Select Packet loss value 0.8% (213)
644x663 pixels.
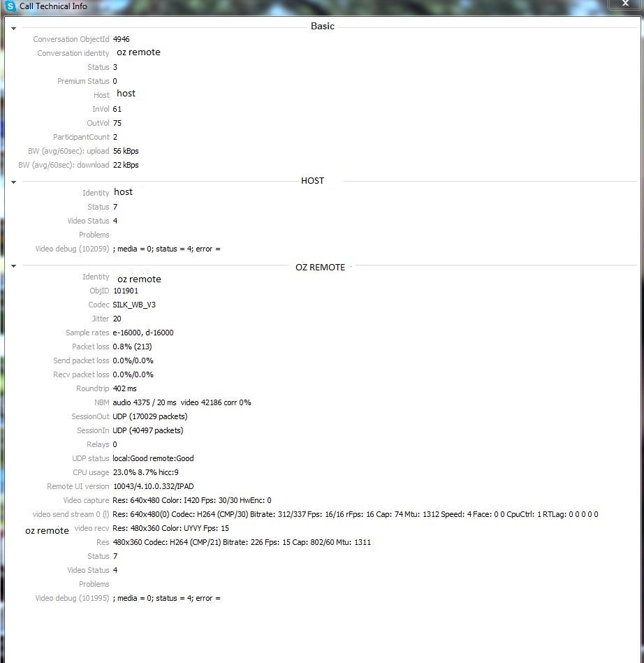pyautogui.click(x=132, y=347)
